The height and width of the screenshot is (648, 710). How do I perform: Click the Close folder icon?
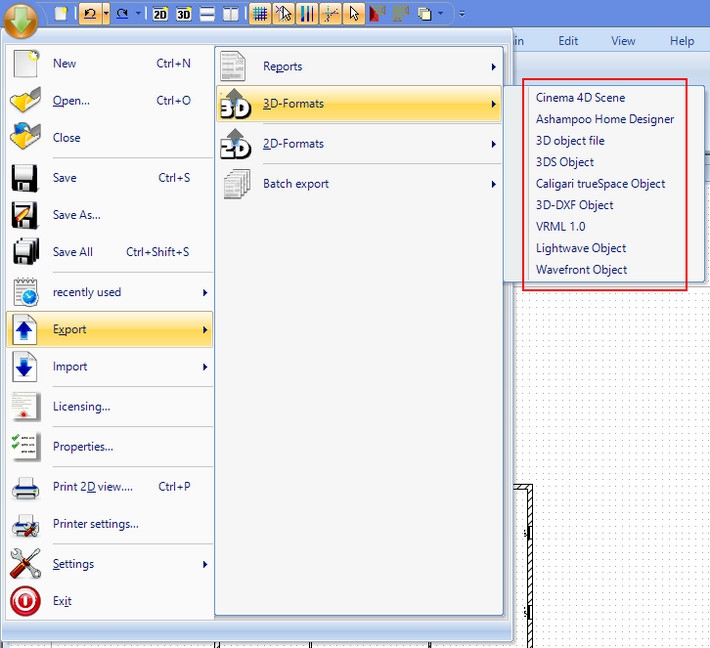coord(25,136)
